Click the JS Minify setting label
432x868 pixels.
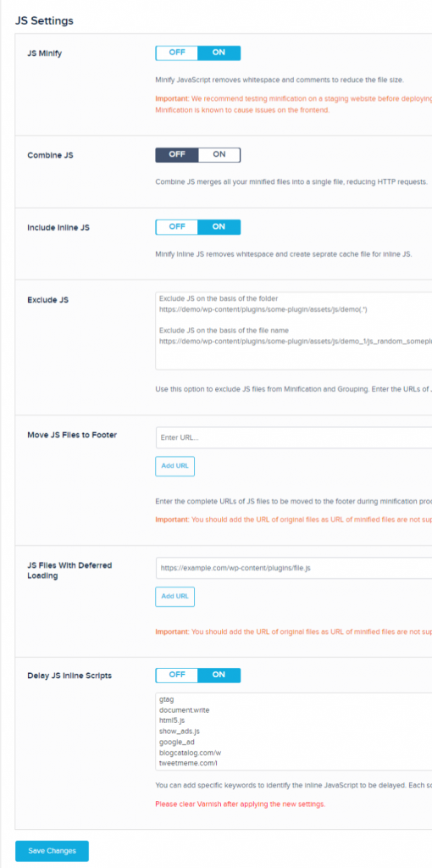point(46,53)
